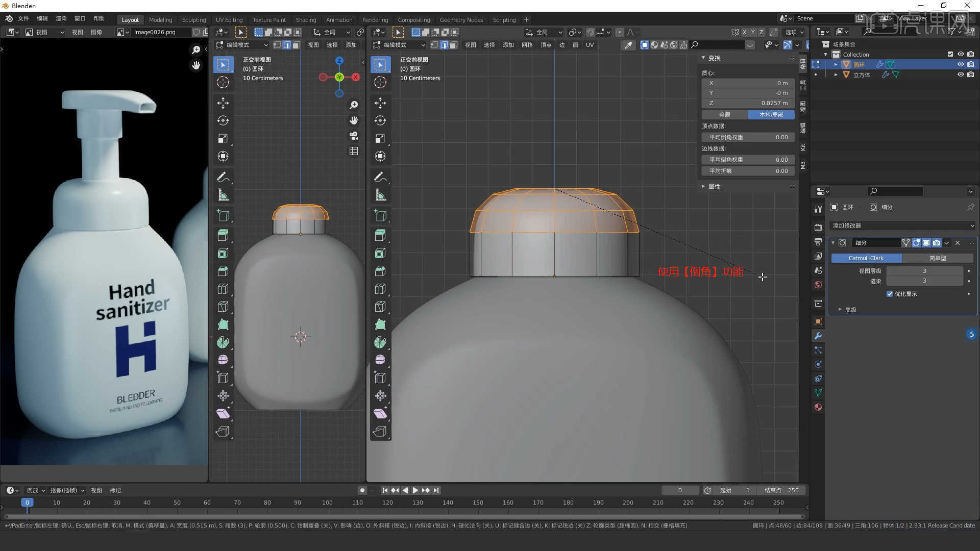This screenshot has height=551, width=980.
Task: Toggle the 优化显示 checkbox
Action: tap(890, 294)
